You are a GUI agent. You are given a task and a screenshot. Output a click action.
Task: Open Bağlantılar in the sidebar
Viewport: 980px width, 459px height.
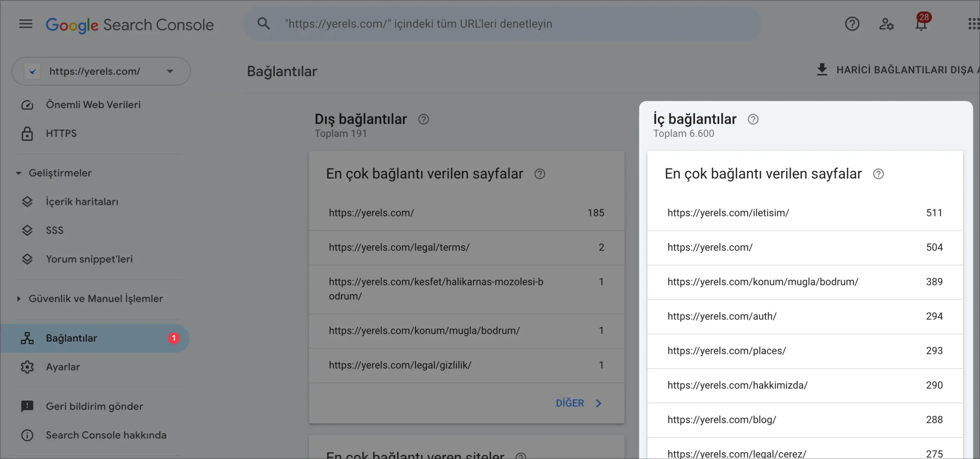pos(95,338)
